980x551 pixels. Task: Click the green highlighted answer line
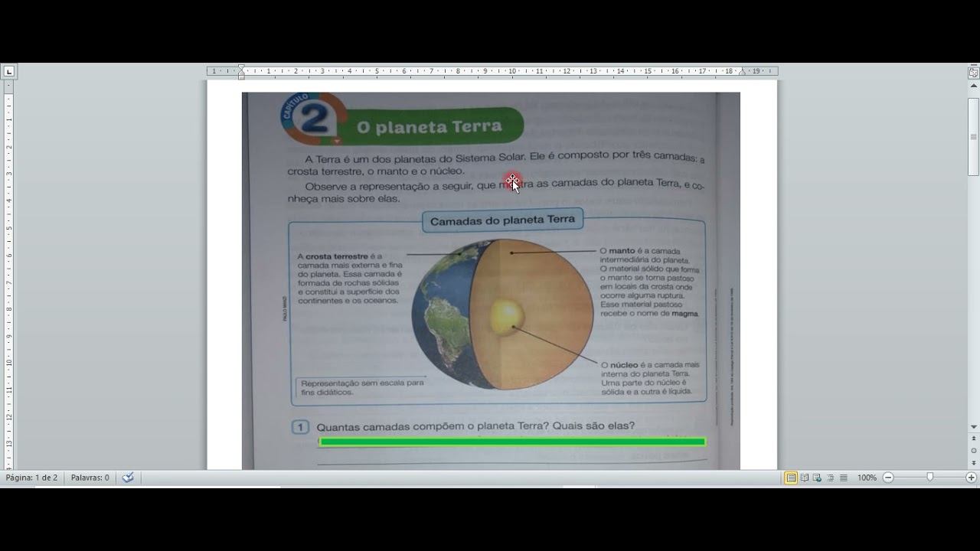click(511, 442)
